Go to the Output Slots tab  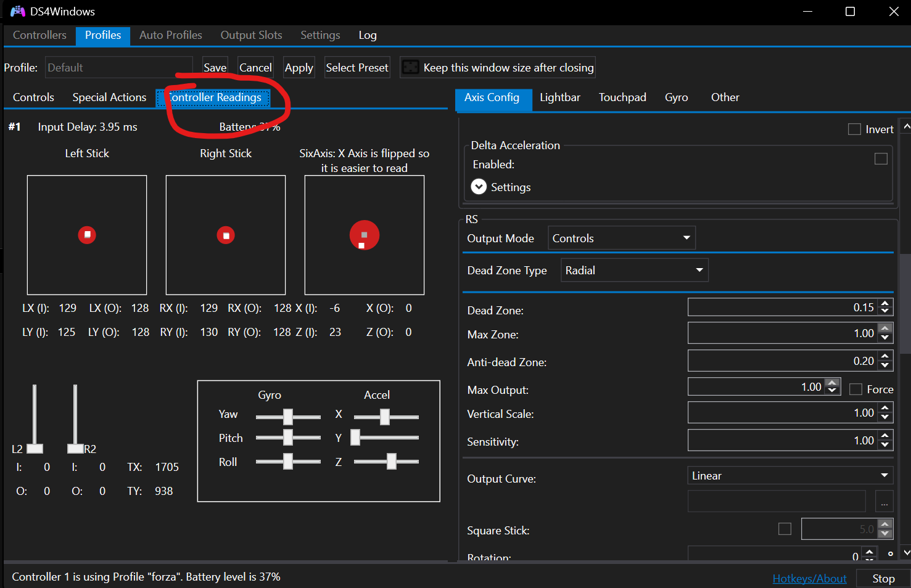(x=252, y=35)
